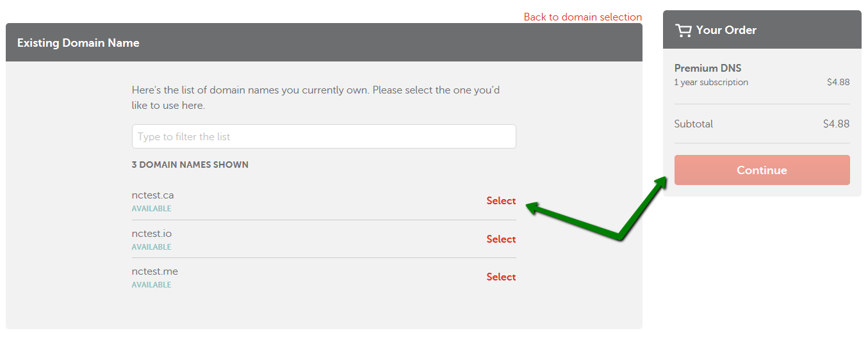
Task: Select the nctest.io domain
Action: pos(501,239)
